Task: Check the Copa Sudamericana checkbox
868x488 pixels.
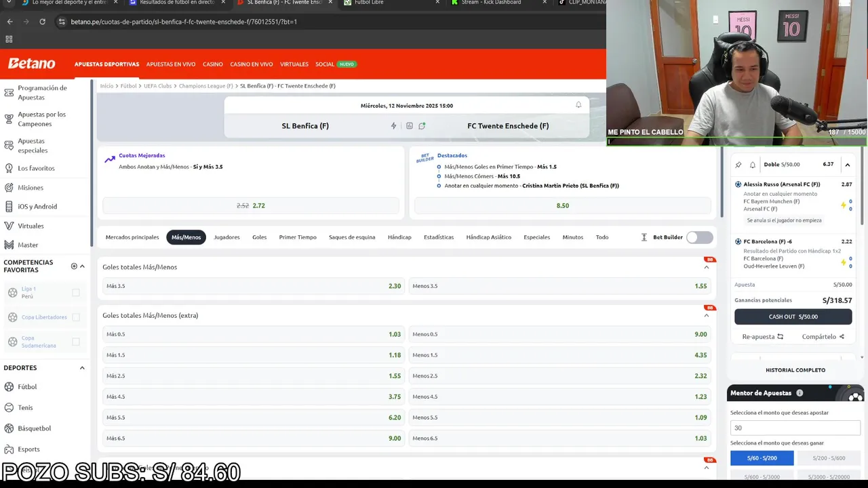Action: [76, 342]
